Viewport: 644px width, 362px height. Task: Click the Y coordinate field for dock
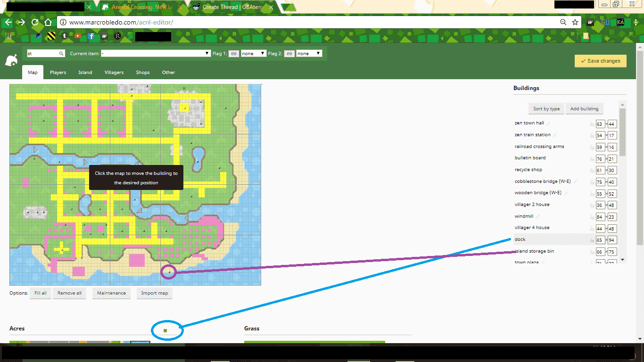(612, 240)
